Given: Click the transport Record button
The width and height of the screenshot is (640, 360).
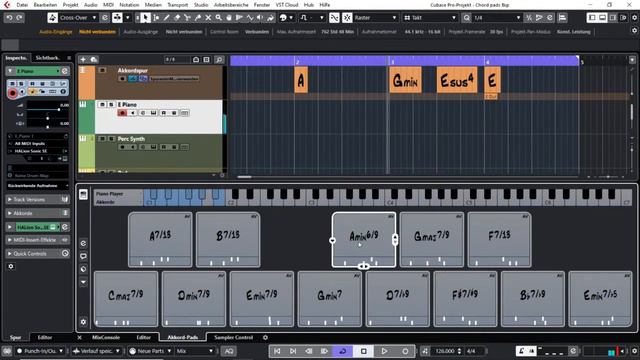Looking at the screenshot, I should click(405, 351).
